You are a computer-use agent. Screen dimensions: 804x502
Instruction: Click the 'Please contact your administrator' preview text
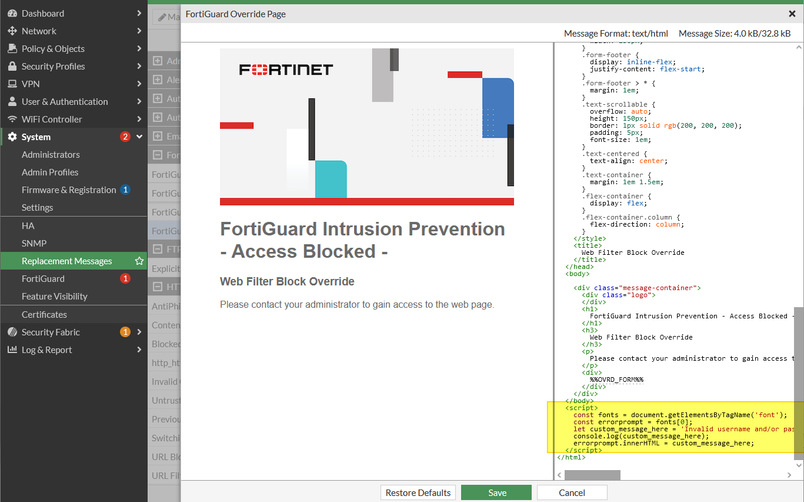point(357,305)
